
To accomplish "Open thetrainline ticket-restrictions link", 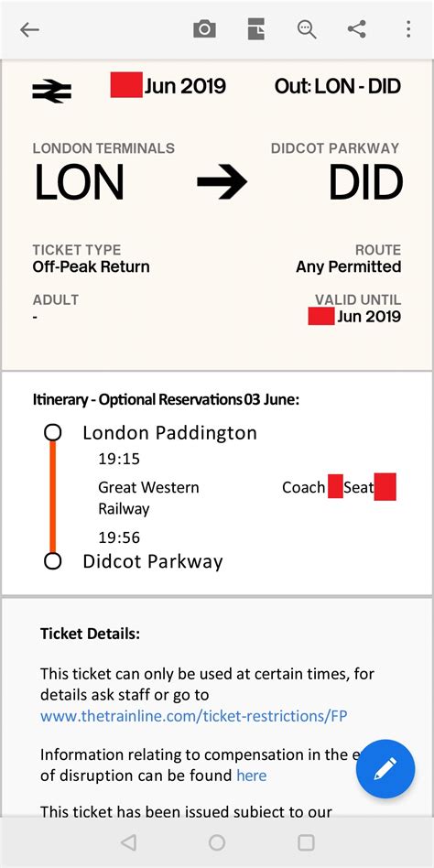I will (x=194, y=716).
